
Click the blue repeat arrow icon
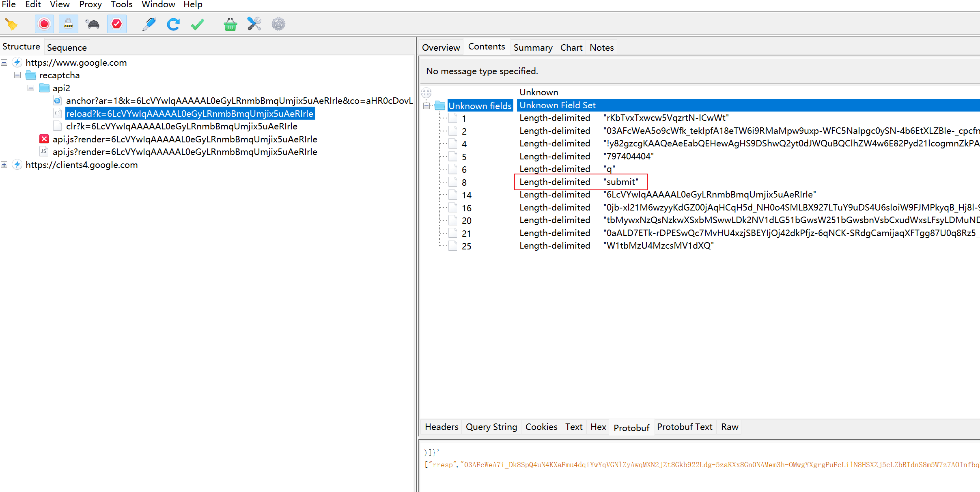coord(173,24)
